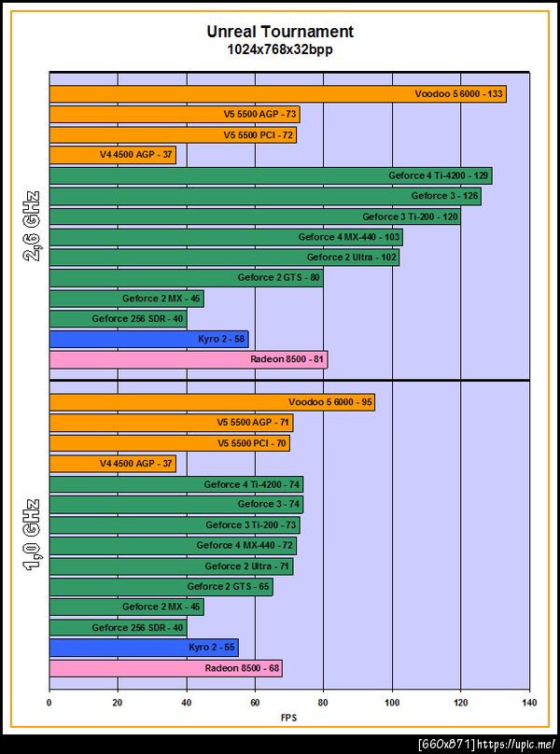Select the "Kyro 2 - 58" blue bar label
Viewport: 560px width, 754px height.
point(221,340)
